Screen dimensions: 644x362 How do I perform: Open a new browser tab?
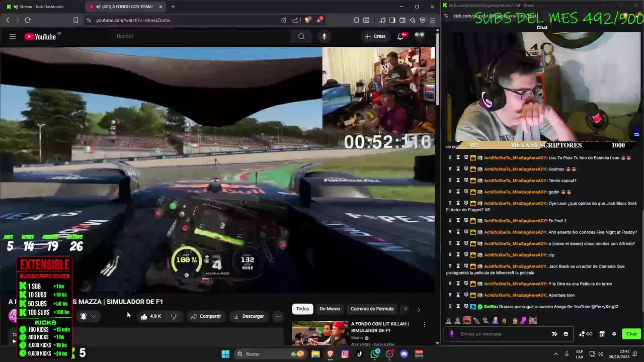(173, 7)
